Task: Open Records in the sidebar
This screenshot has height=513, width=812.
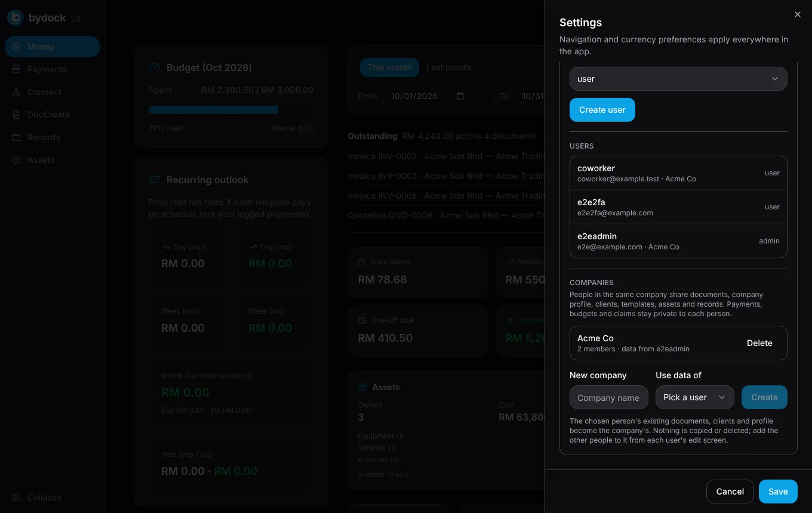Action: 52,137
